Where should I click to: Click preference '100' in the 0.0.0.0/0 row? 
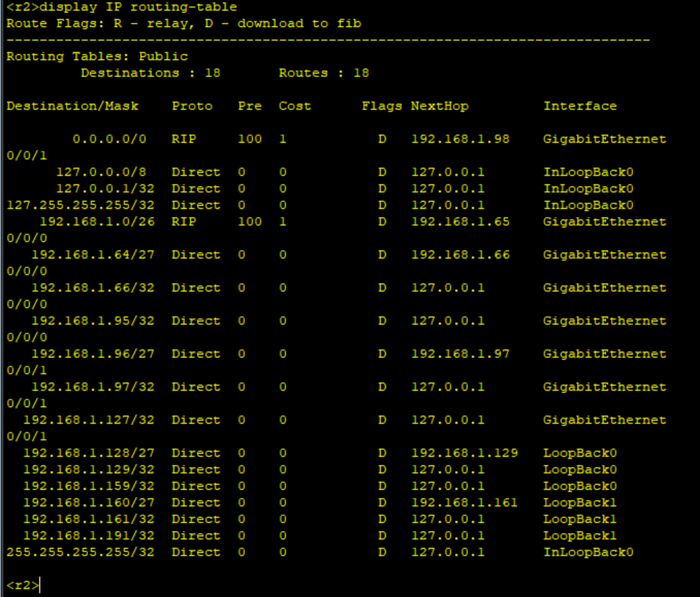[250, 139]
